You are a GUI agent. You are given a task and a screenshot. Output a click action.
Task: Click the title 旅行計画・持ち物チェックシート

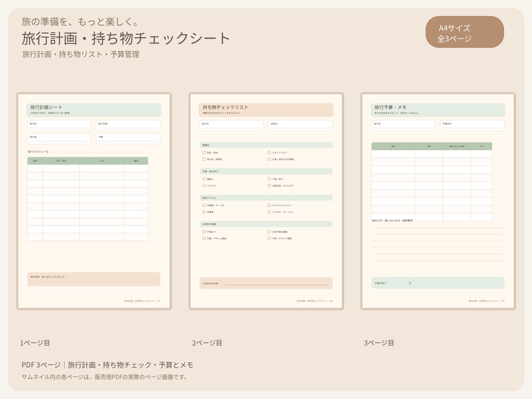click(x=126, y=38)
